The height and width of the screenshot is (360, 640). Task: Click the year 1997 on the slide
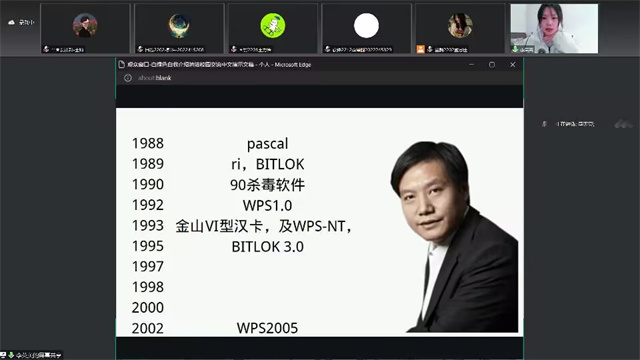tap(148, 267)
